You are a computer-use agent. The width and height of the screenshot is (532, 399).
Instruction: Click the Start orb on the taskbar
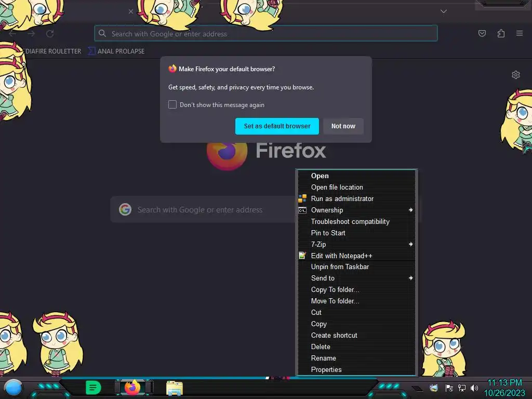click(14, 388)
